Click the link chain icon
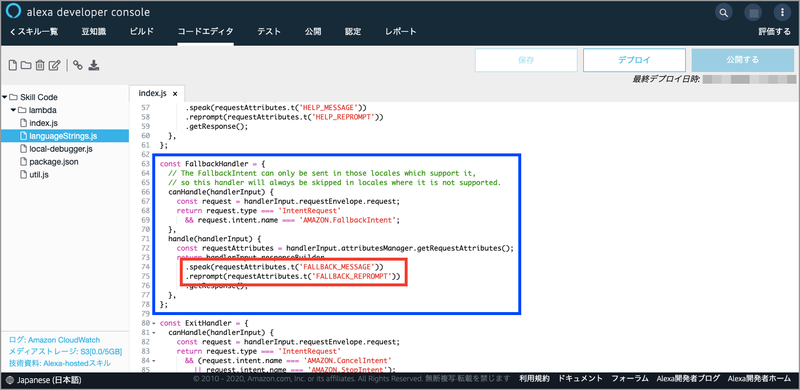800x390 pixels. pyautogui.click(x=78, y=65)
